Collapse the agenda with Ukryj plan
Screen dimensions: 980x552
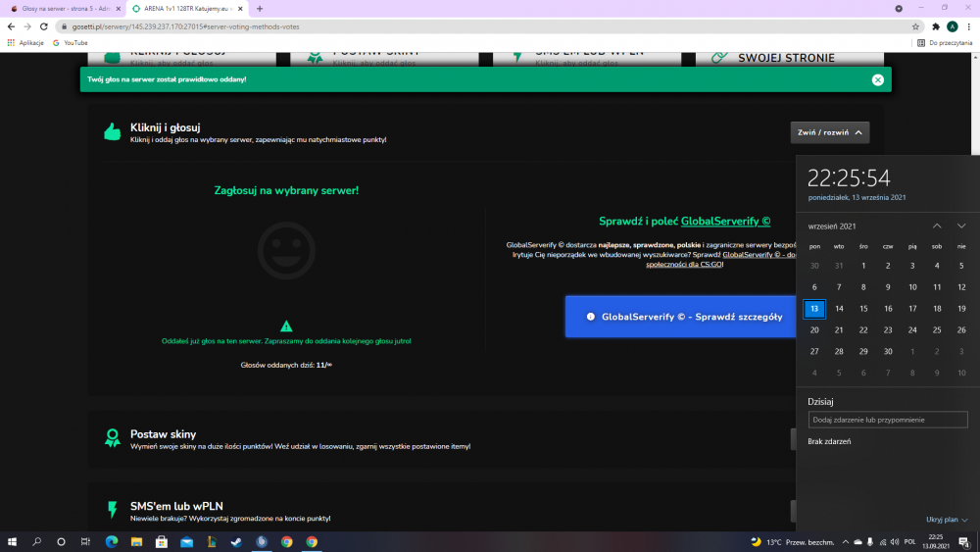(x=947, y=520)
